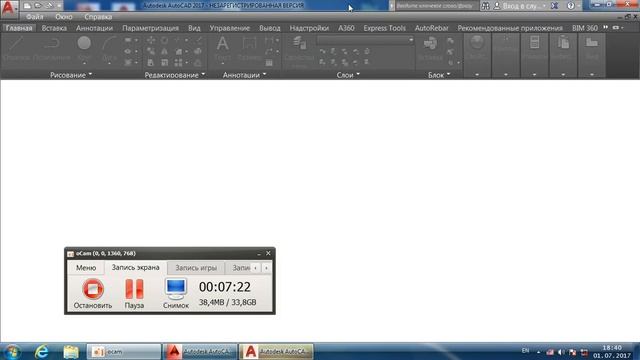The height and width of the screenshot is (360, 640).
Task: Open the Меню tab in oCam
Action: 86,268
